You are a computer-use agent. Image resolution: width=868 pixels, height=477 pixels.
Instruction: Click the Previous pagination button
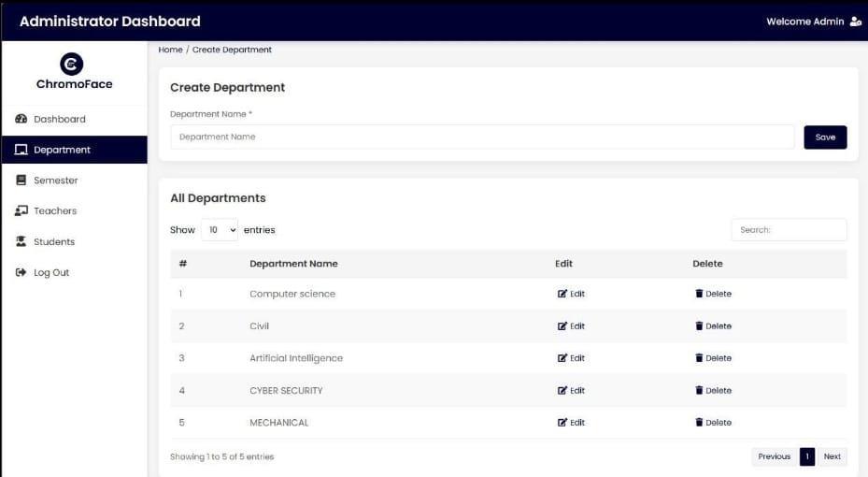pyautogui.click(x=774, y=455)
